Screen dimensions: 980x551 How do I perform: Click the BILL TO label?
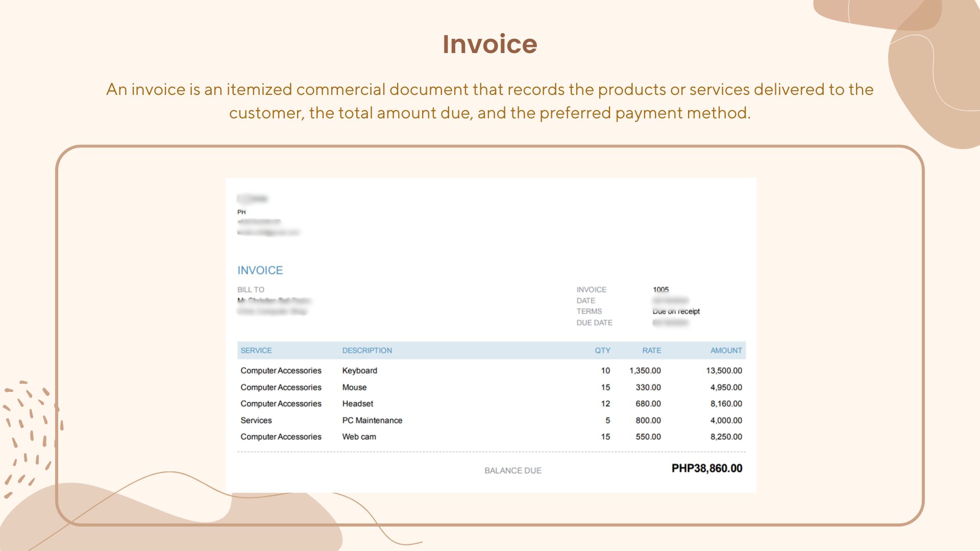(251, 290)
